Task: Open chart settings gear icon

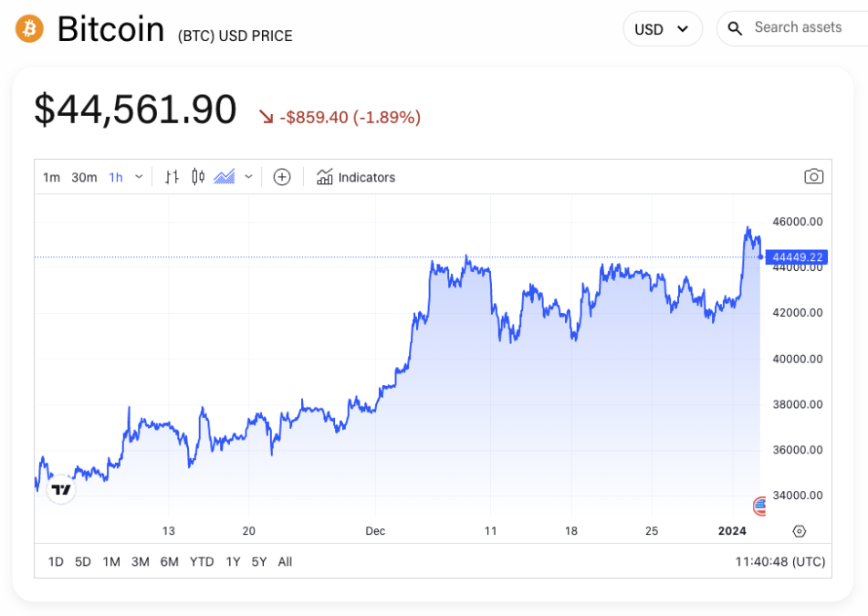Action: pos(800,531)
